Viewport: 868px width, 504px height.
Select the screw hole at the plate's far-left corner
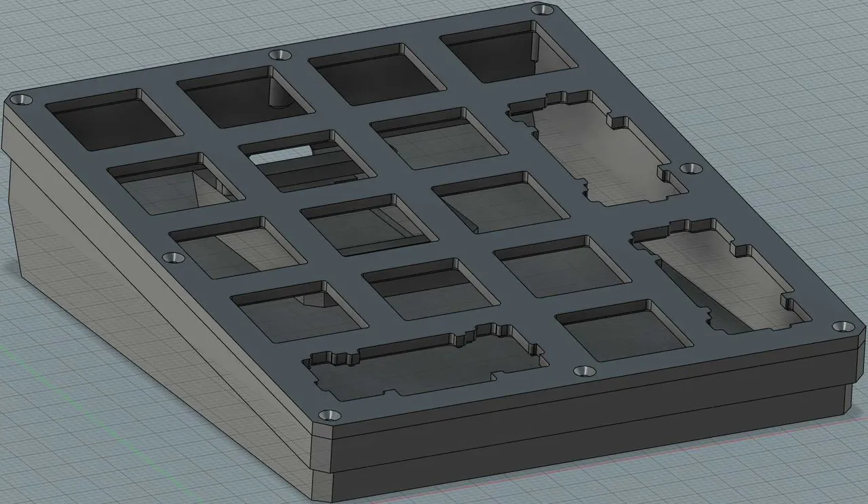tap(23, 100)
